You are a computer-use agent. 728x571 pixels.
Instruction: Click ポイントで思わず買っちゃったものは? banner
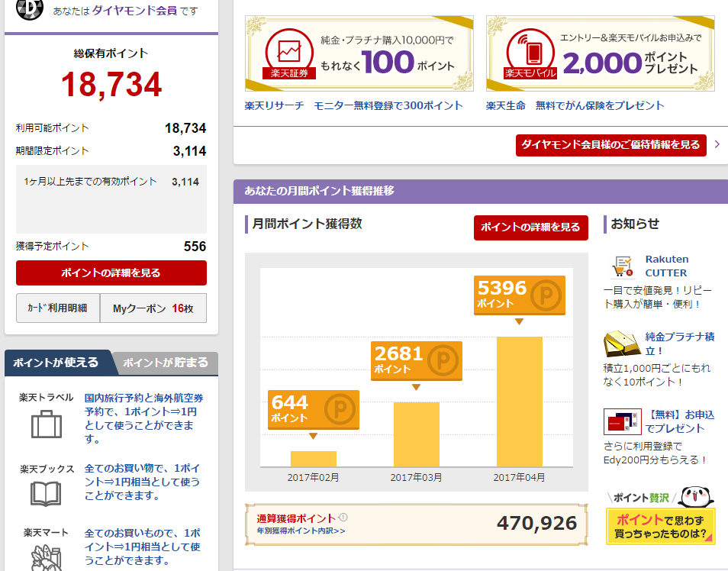[661, 527]
